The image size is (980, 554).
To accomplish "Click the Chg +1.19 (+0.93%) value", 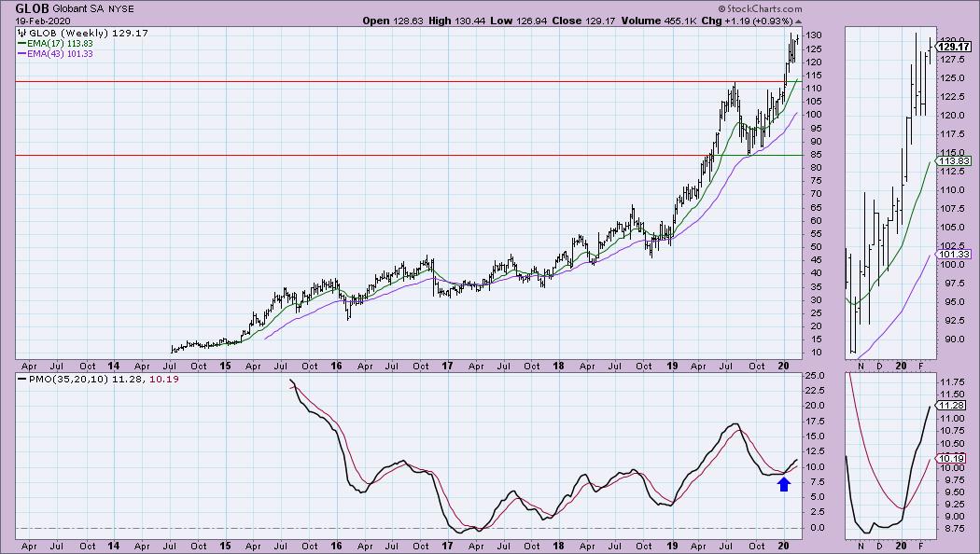I will click(747, 21).
